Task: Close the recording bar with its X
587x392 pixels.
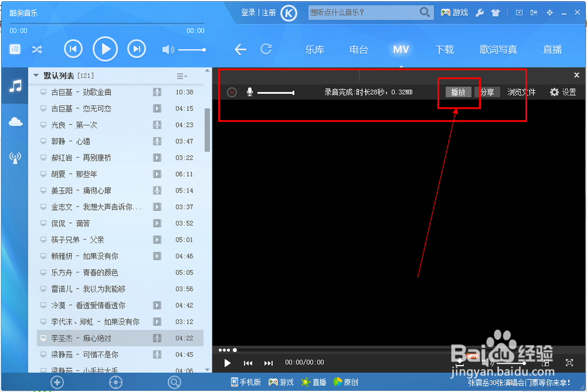Action: 576,75
